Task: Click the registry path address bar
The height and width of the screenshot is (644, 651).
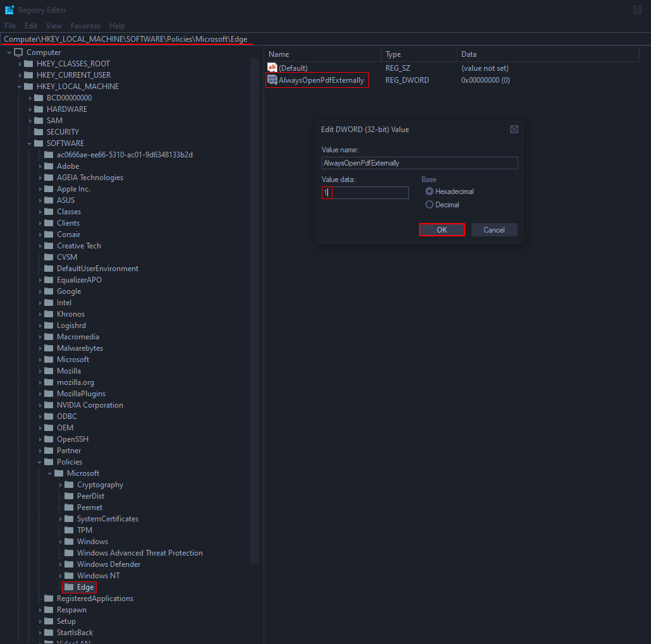Action: [x=325, y=39]
